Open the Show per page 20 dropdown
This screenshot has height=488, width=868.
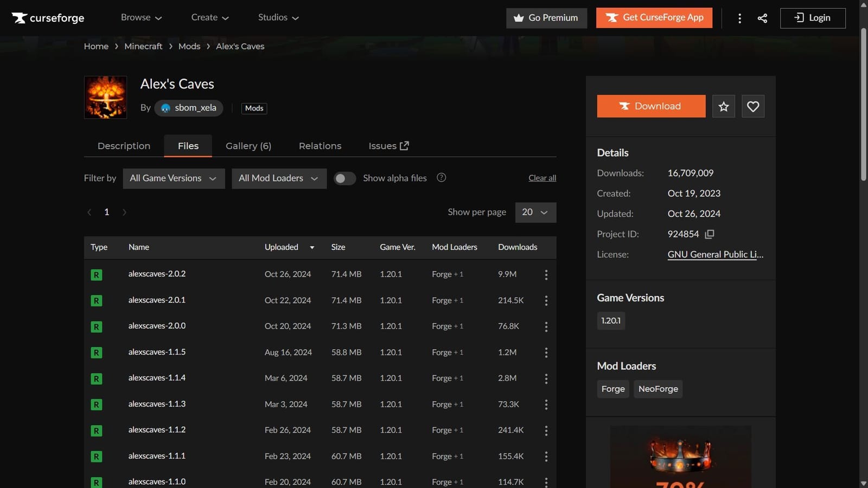[535, 213]
